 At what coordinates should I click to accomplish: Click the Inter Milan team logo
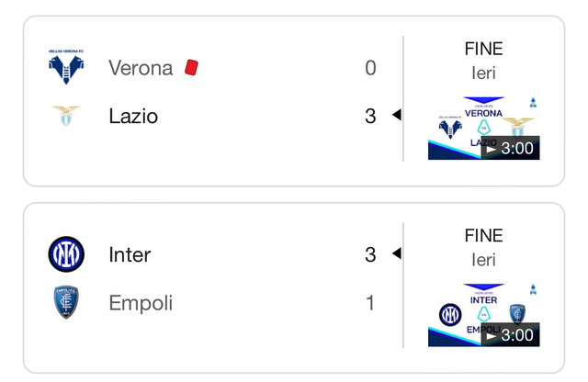pyautogui.click(x=66, y=254)
